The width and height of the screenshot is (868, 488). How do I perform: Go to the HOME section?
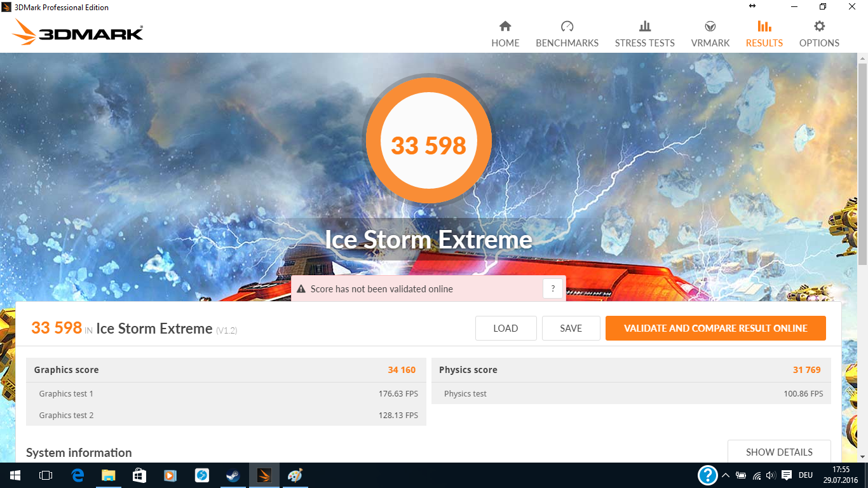pos(505,34)
